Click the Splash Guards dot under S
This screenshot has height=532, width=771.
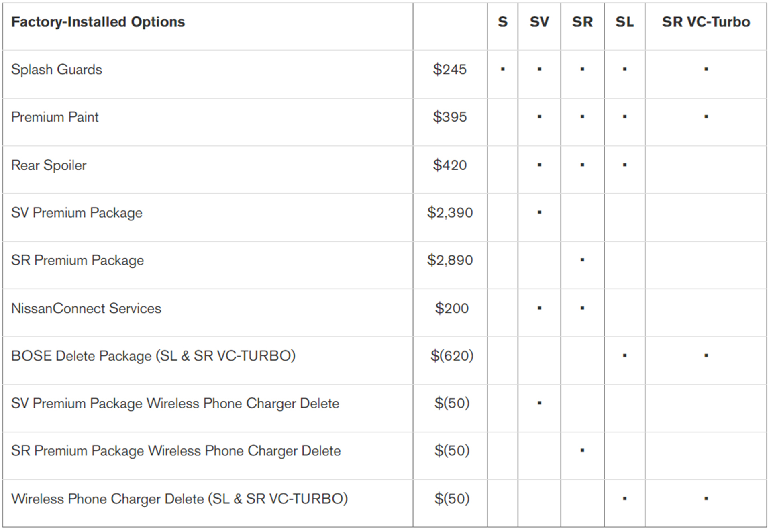pos(502,69)
